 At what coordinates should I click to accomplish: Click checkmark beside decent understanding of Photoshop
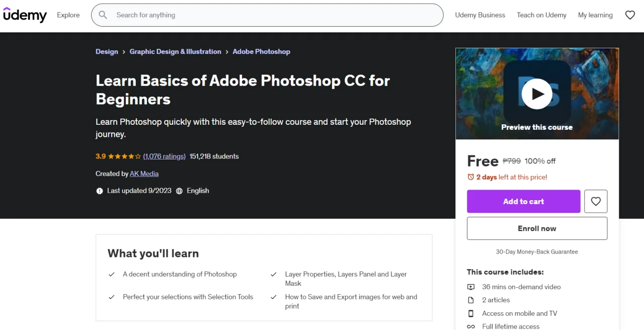tap(112, 275)
